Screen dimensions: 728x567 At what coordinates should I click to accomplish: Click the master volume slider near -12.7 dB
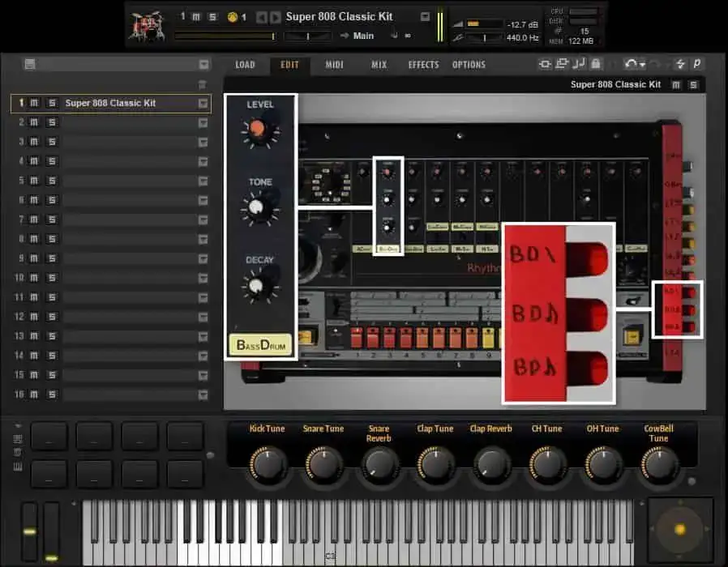pos(484,23)
